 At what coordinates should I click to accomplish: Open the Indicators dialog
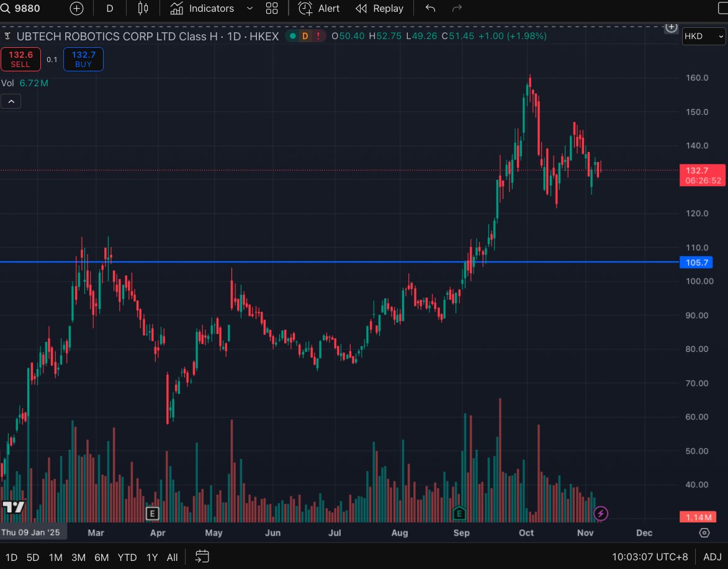click(x=202, y=8)
